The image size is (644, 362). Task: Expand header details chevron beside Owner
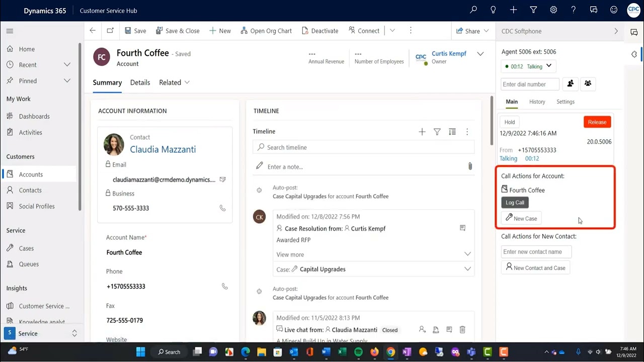pos(480,54)
